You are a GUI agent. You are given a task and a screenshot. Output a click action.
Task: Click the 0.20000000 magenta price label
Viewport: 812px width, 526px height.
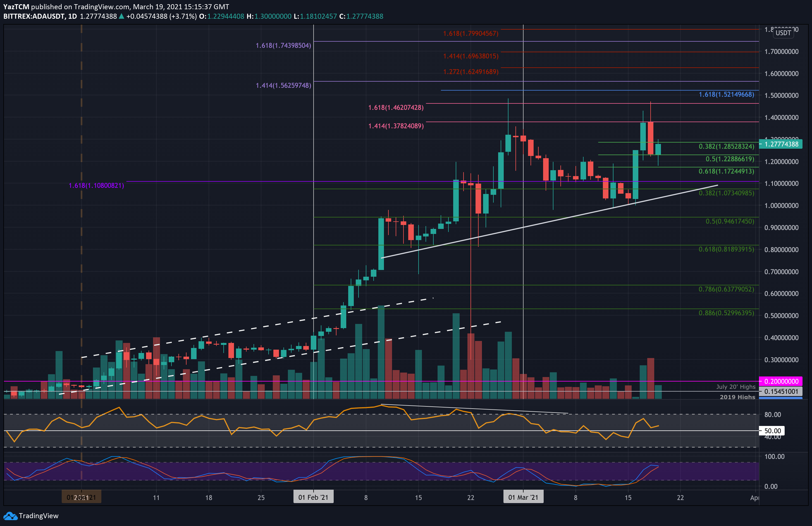781,381
